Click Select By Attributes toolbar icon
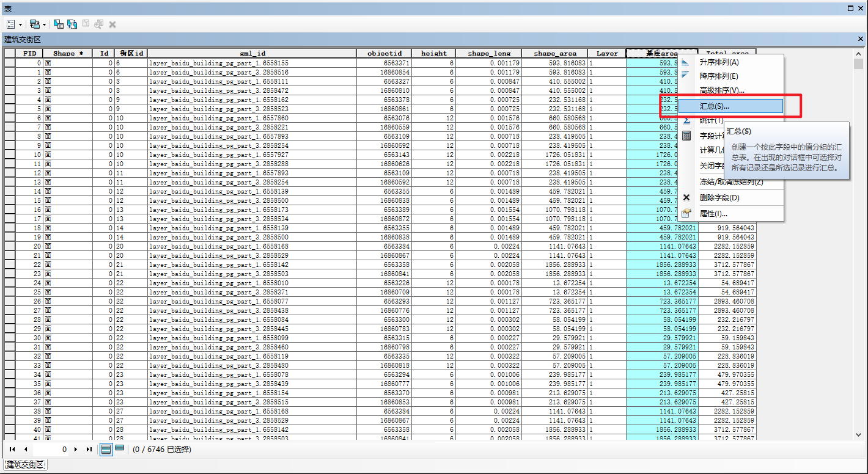Viewport: 868px width, 474px height. [x=59, y=24]
